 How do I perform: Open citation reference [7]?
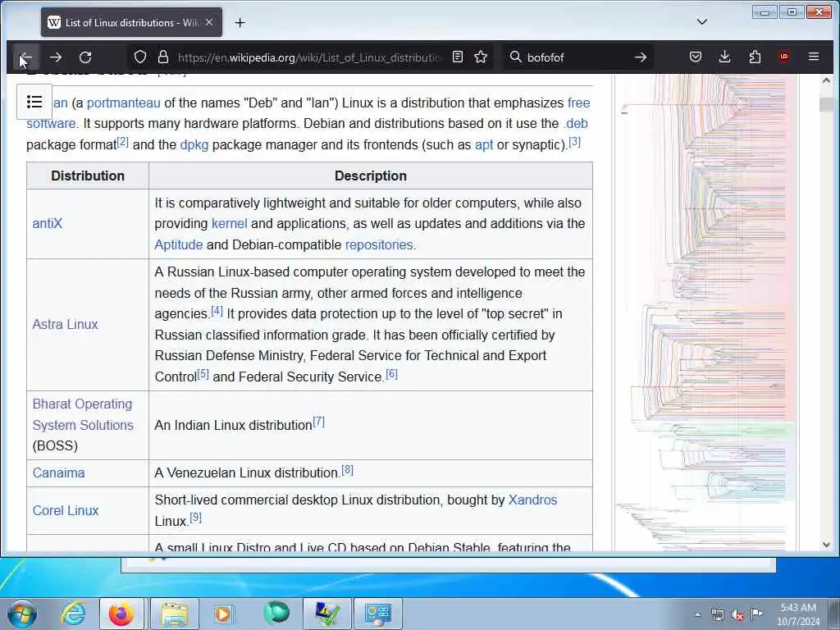(x=318, y=422)
